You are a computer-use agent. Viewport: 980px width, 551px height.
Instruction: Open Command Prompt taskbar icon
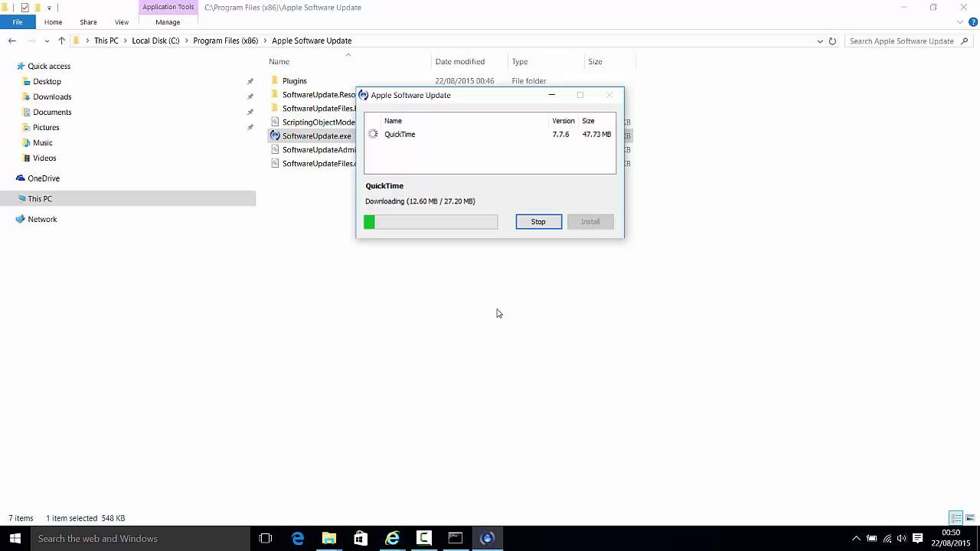455,538
